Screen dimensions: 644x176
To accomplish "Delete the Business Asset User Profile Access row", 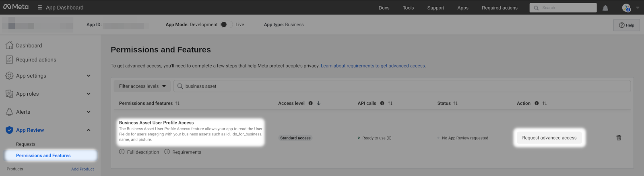I will click(x=619, y=138).
